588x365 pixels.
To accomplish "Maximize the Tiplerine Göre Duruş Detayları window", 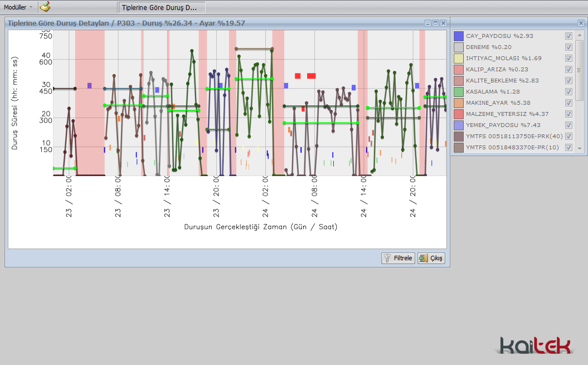I will tap(435, 23).
